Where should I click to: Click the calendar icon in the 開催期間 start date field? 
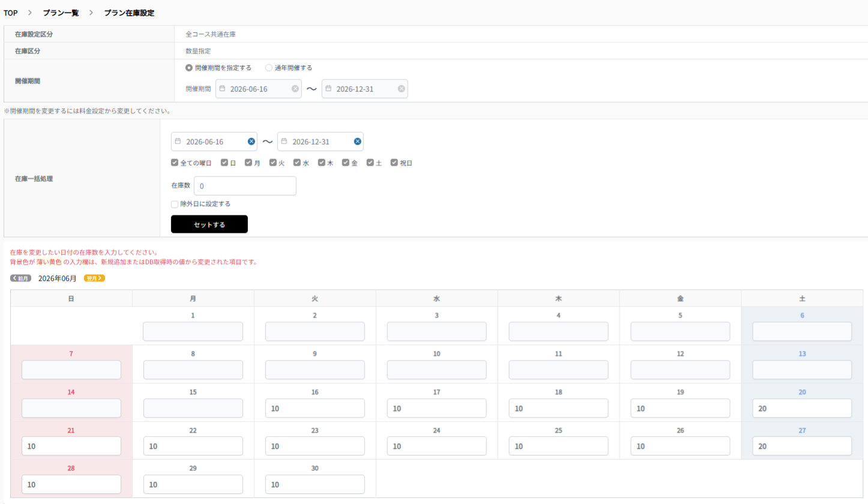point(222,89)
